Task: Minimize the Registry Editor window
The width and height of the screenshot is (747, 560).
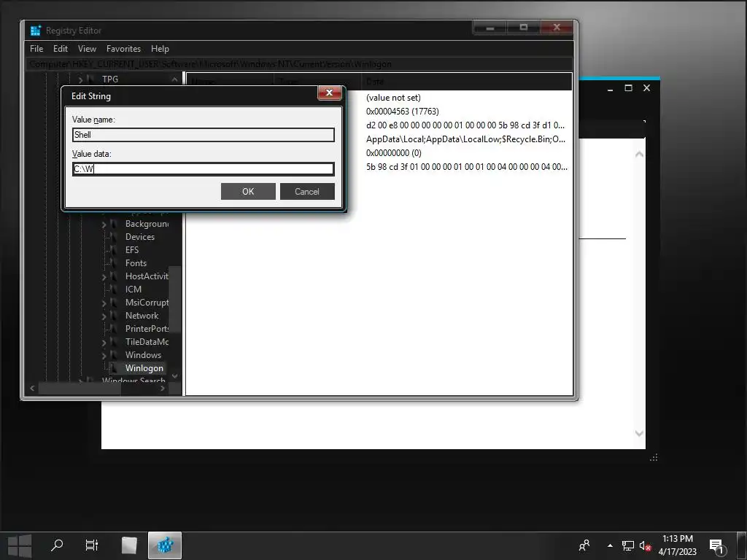Action: point(489,28)
